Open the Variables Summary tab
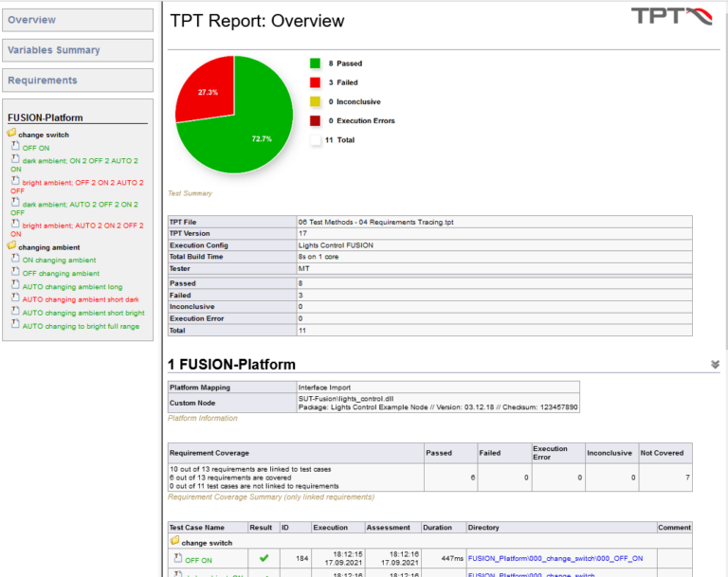This screenshot has height=577, width=728. pyautogui.click(x=78, y=50)
